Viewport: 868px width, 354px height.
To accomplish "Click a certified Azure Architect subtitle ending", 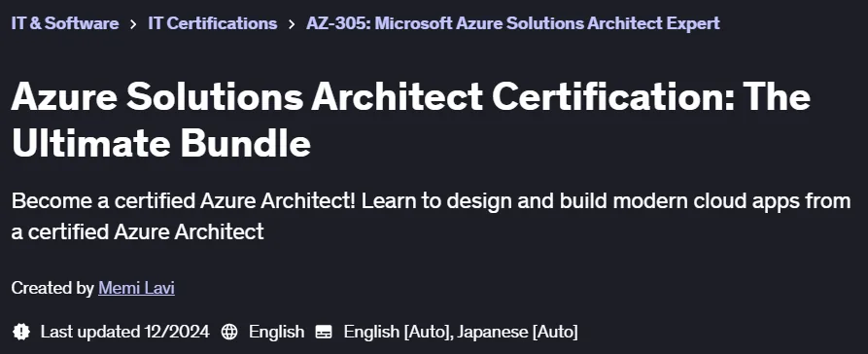I will click(x=137, y=232).
